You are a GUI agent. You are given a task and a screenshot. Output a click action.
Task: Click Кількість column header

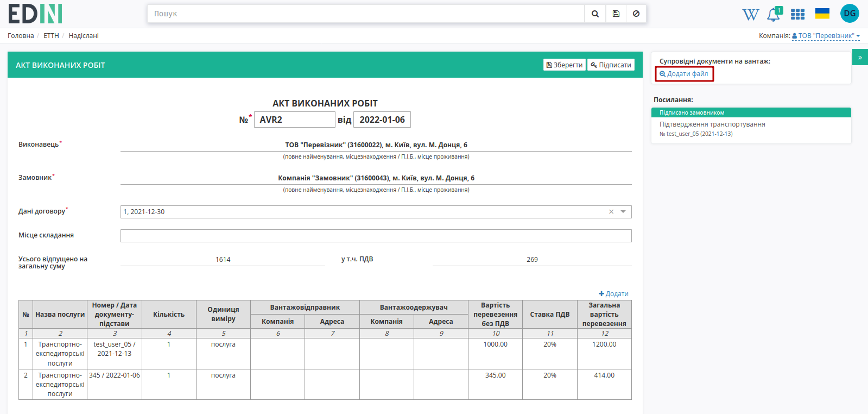[x=169, y=315]
